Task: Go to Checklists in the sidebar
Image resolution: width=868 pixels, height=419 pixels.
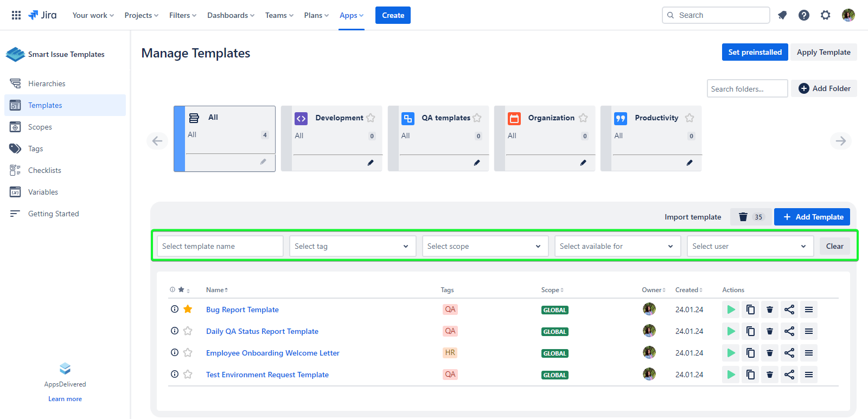Action: click(x=44, y=170)
